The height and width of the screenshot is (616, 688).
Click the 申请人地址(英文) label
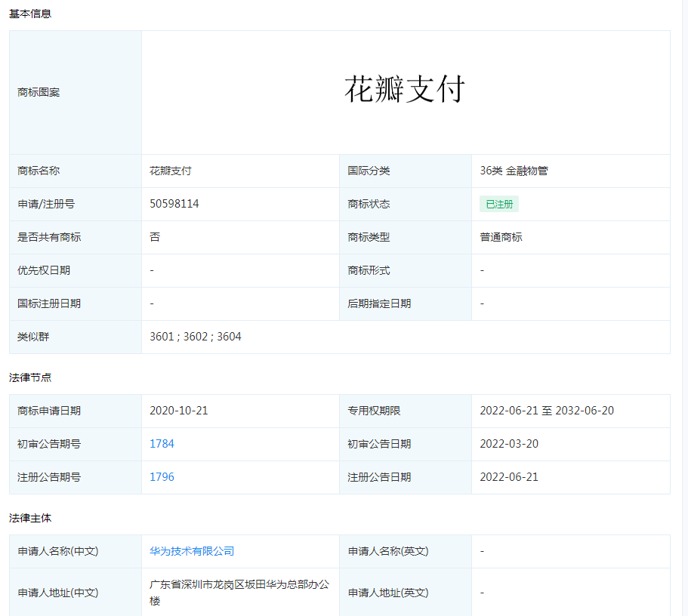pos(388,593)
